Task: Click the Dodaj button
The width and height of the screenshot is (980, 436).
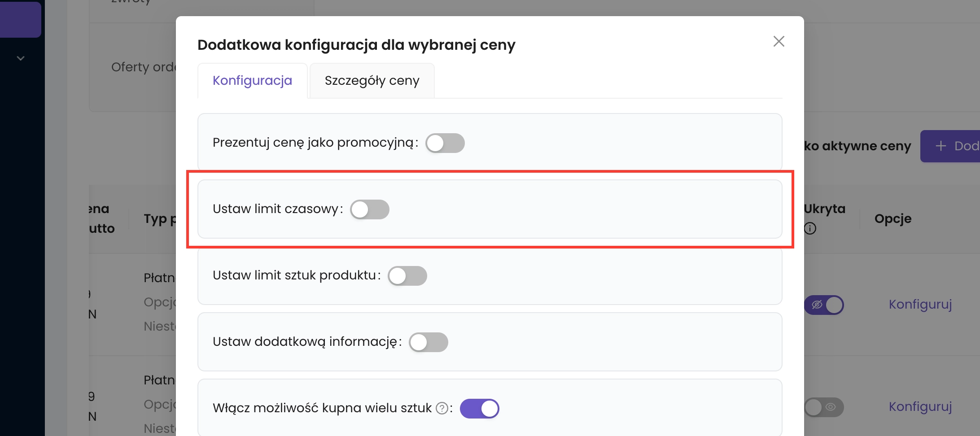Action: [956, 146]
